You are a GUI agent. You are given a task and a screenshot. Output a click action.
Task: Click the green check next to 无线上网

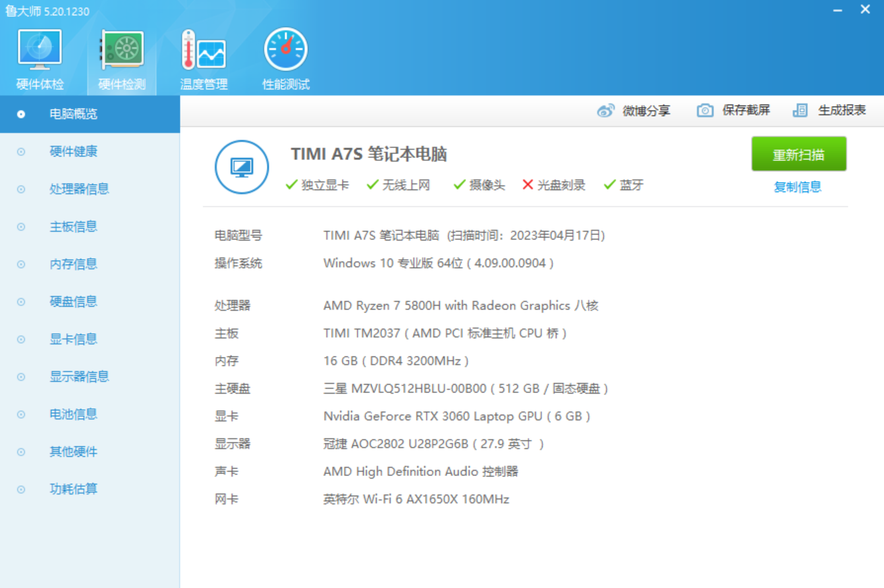click(x=373, y=185)
